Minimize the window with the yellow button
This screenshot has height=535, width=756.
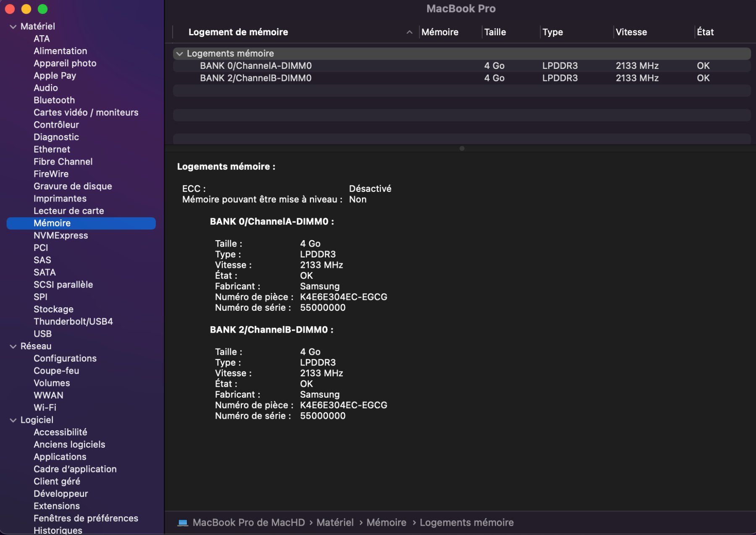pyautogui.click(x=26, y=9)
